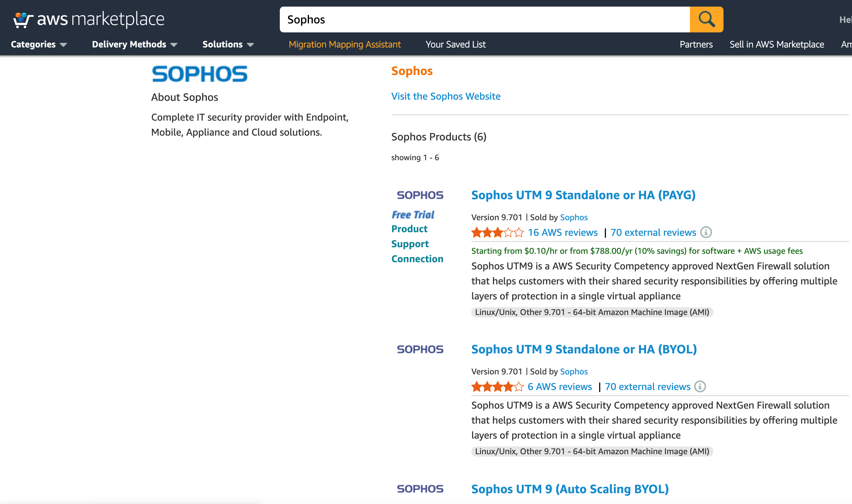This screenshot has width=852, height=504.
Task: Click the 'Sophos Products (6)' heading
Action: (x=439, y=137)
